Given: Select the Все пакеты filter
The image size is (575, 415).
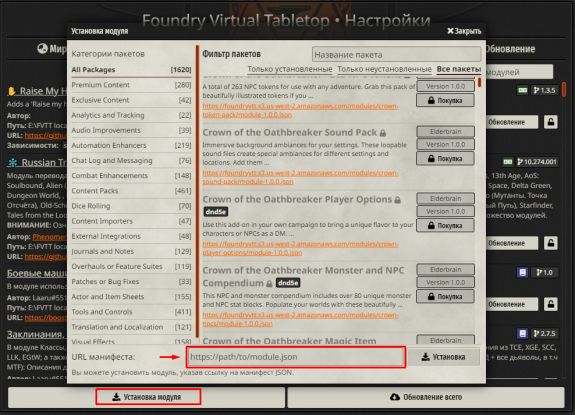Looking at the screenshot, I should [458, 69].
